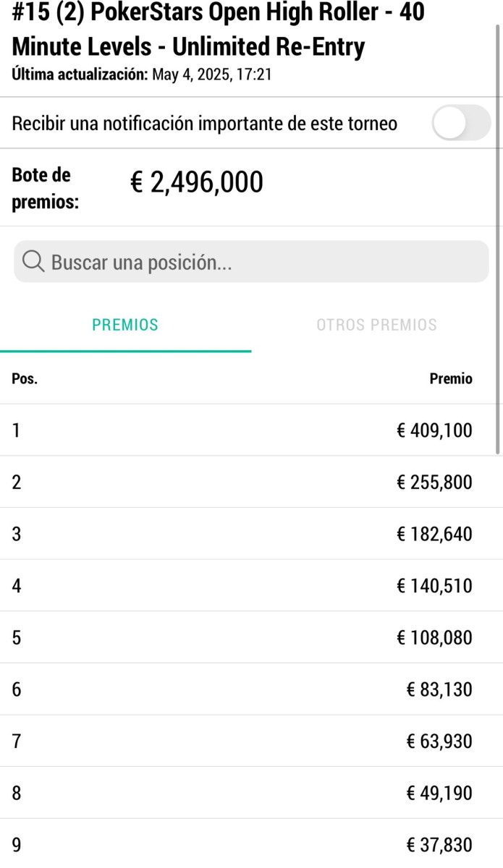
Task: Open the OTROS PREMIOS tab
Action: point(376,325)
